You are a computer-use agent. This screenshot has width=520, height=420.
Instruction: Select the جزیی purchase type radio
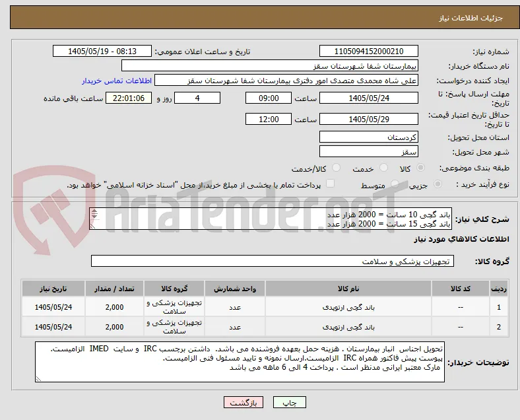[438, 184]
